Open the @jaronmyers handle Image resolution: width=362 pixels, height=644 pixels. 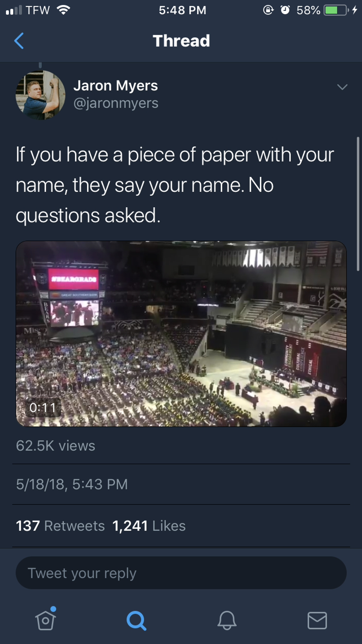(x=116, y=103)
